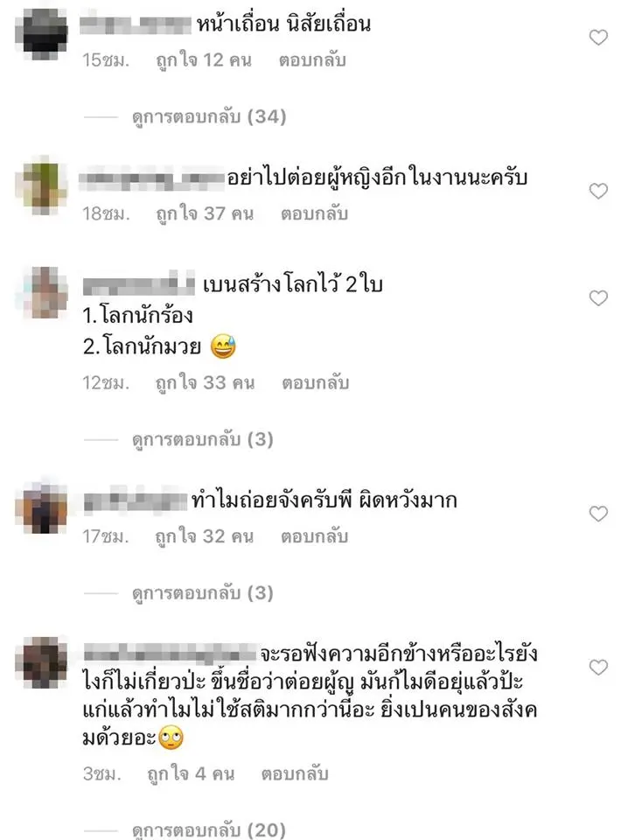Image resolution: width=642 pixels, height=840 pixels.
Task: Open profile picture of the 18ชม. commenter
Action: pyautogui.click(x=42, y=185)
